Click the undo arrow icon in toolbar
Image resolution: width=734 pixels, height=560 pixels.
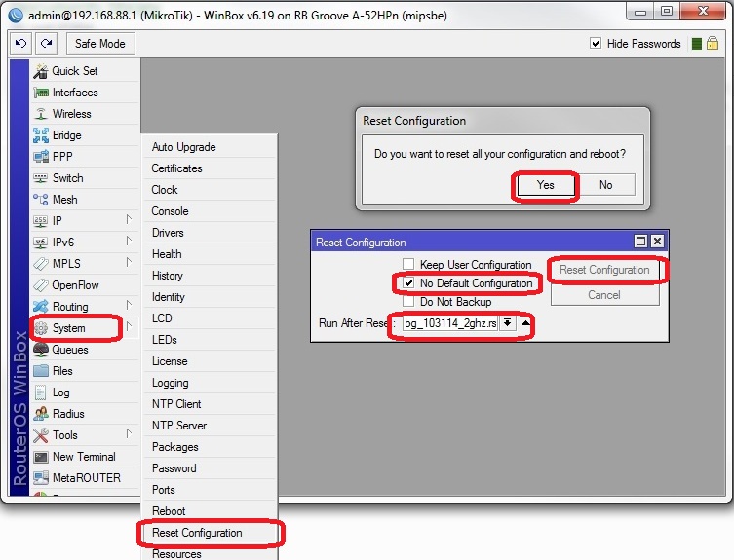pos(21,44)
